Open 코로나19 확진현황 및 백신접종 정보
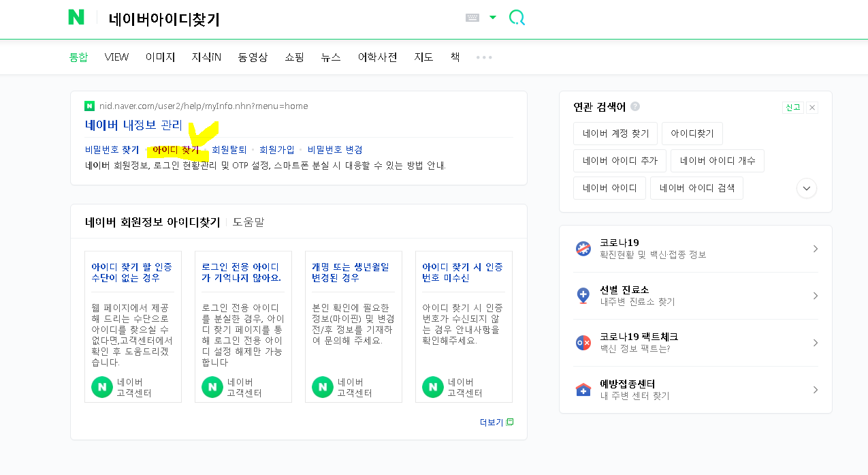The width and height of the screenshot is (868, 475). 696,249
